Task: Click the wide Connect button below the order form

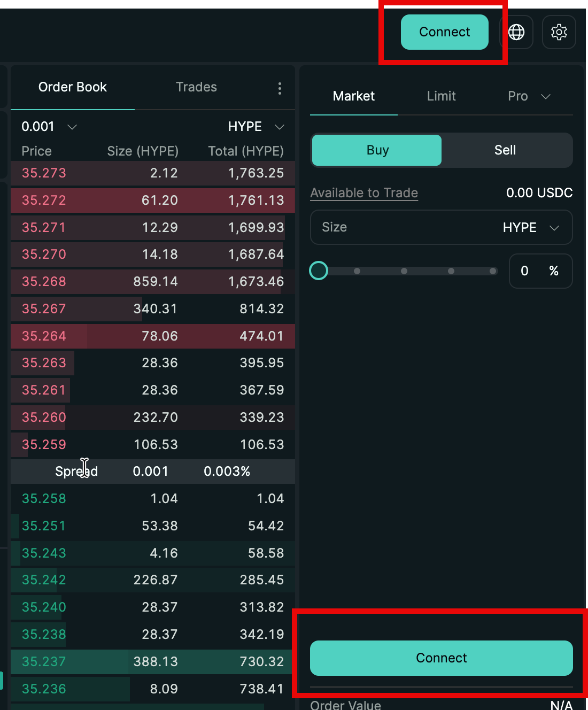Action: 442,658
